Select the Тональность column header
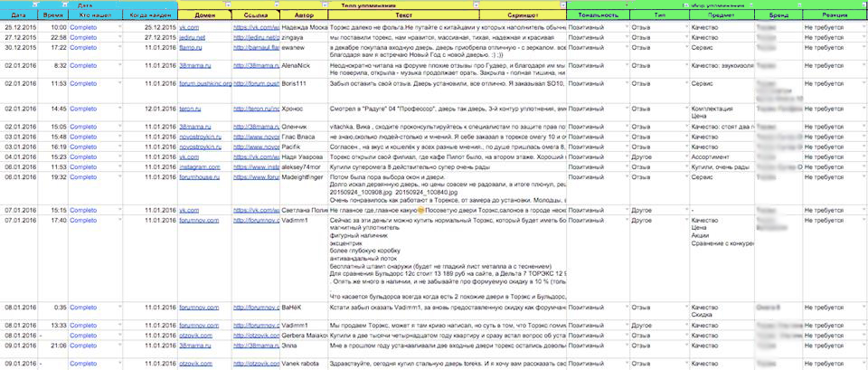 click(x=598, y=15)
